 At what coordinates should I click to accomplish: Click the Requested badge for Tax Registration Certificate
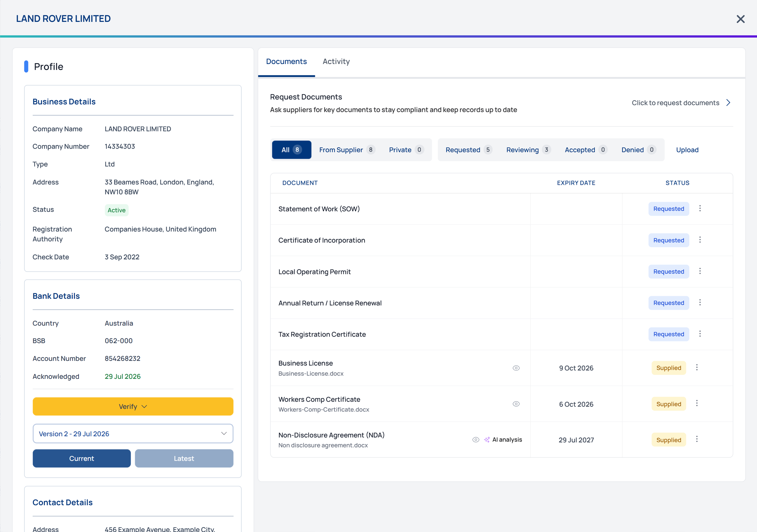coord(669,334)
